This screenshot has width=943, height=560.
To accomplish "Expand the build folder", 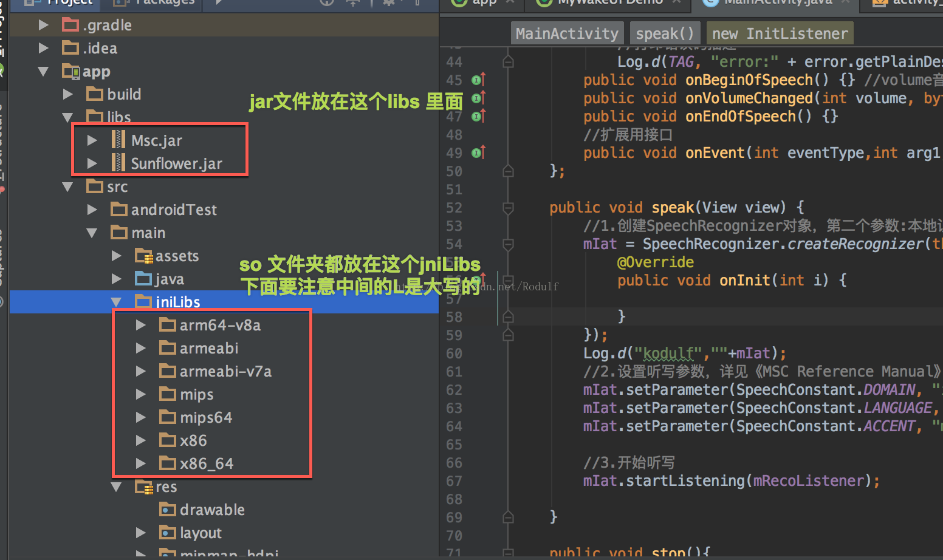I will tap(68, 94).
